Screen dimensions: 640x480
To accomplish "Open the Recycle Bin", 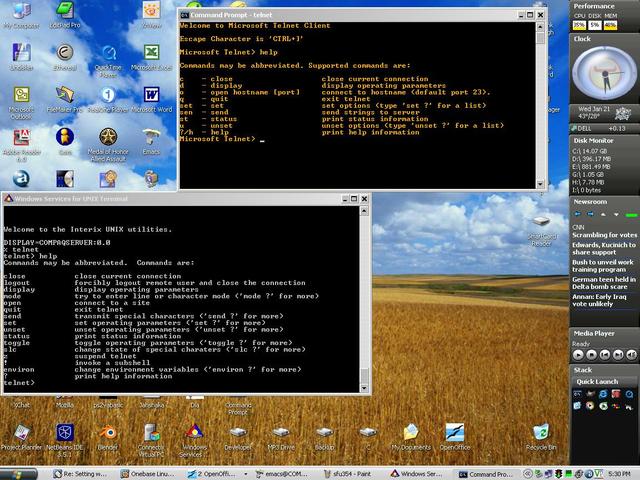I will tap(541, 437).
